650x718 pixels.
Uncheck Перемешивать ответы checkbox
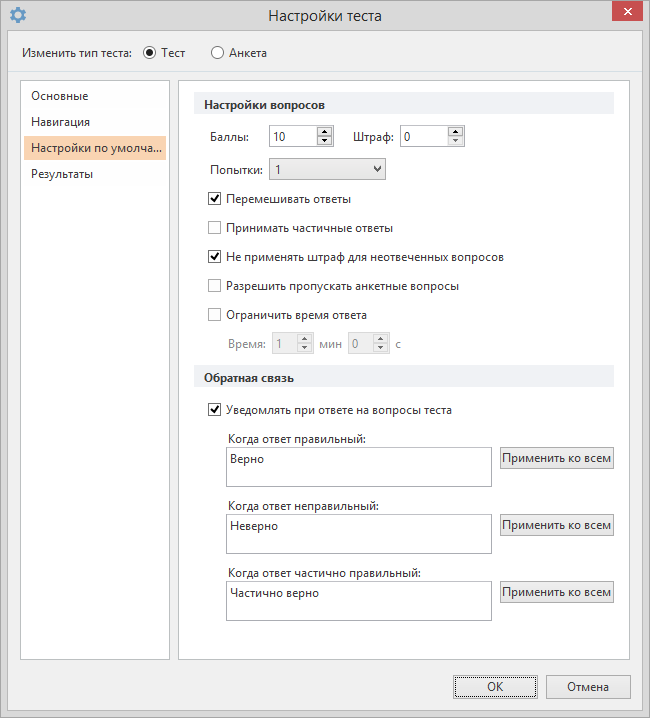[x=214, y=199]
